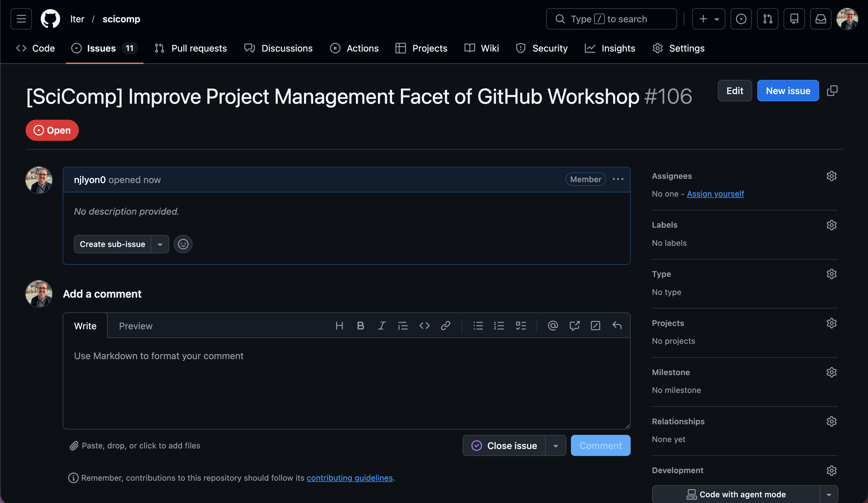The image size is (868, 503).
Task: Open the Issues shortcut icon in header
Action: point(741,19)
